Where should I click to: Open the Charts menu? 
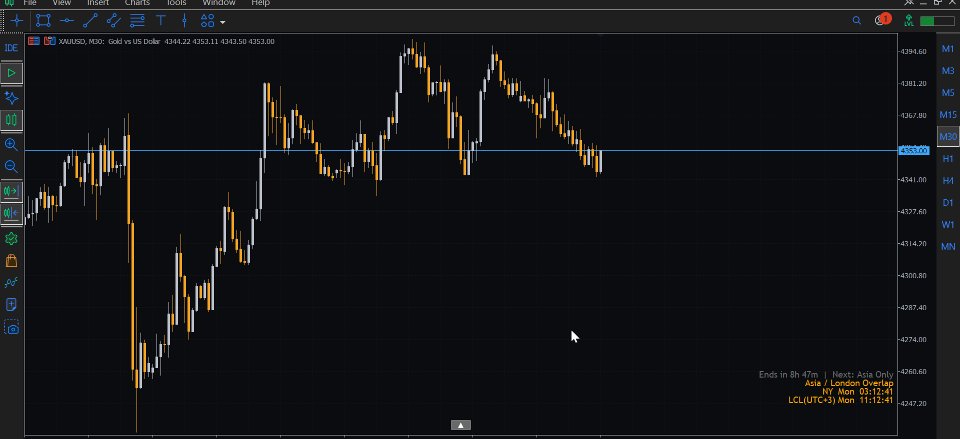click(x=137, y=3)
